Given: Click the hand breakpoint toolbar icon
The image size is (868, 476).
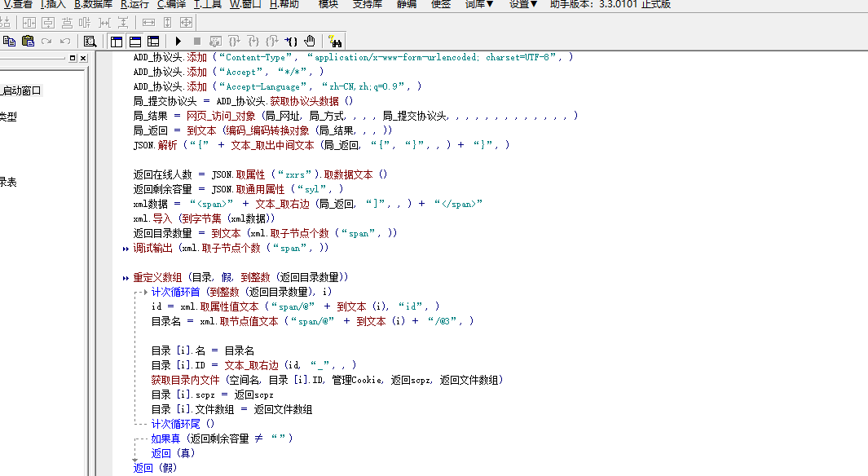Looking at the screenshot, I should [x=310, y=41].
